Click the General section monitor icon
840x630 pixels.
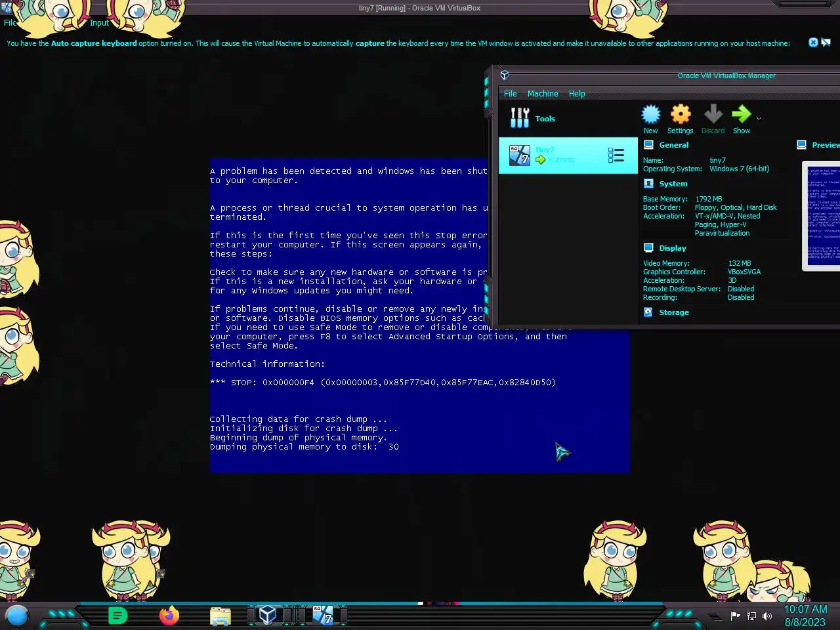click(648, 145)
